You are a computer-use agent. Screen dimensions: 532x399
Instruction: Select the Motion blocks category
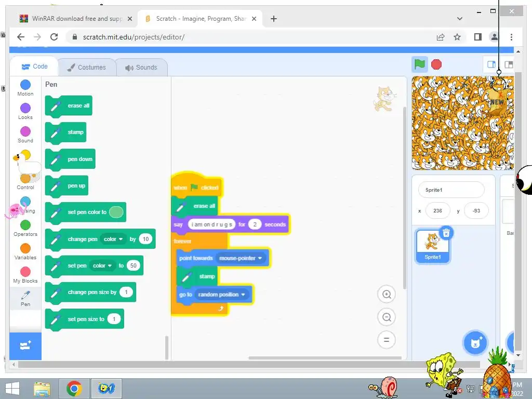[x=25, y=88]
